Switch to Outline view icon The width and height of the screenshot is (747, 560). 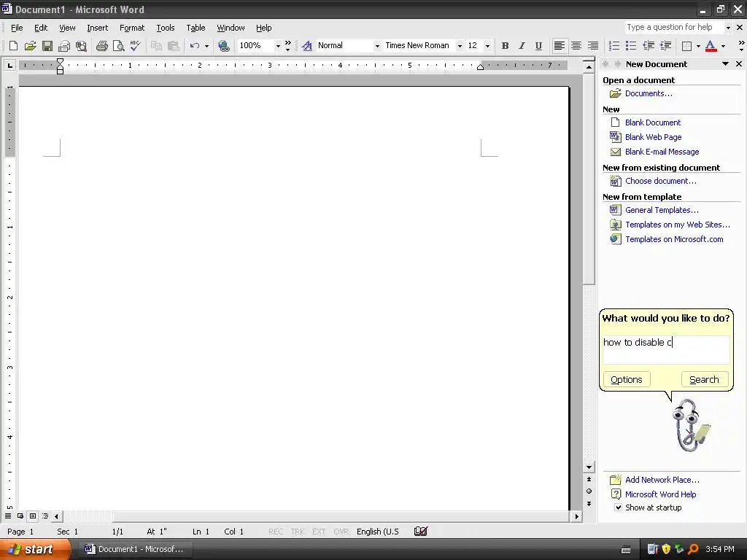45,516
